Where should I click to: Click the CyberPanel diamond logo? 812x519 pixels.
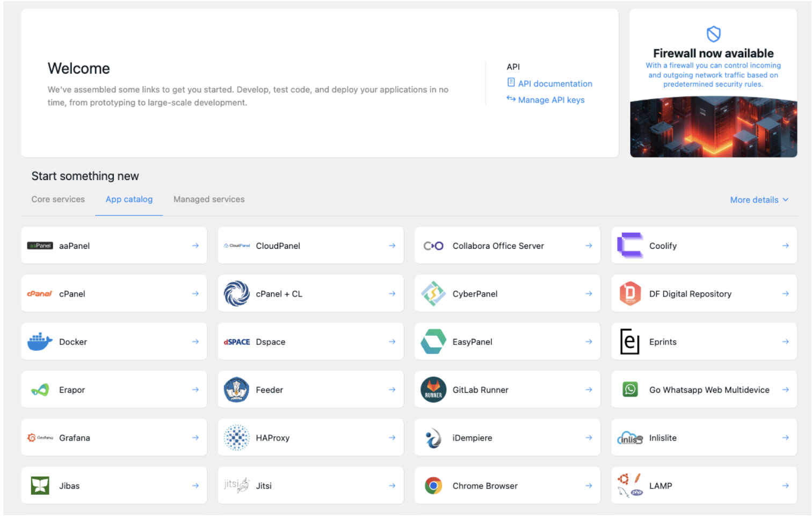433,293
